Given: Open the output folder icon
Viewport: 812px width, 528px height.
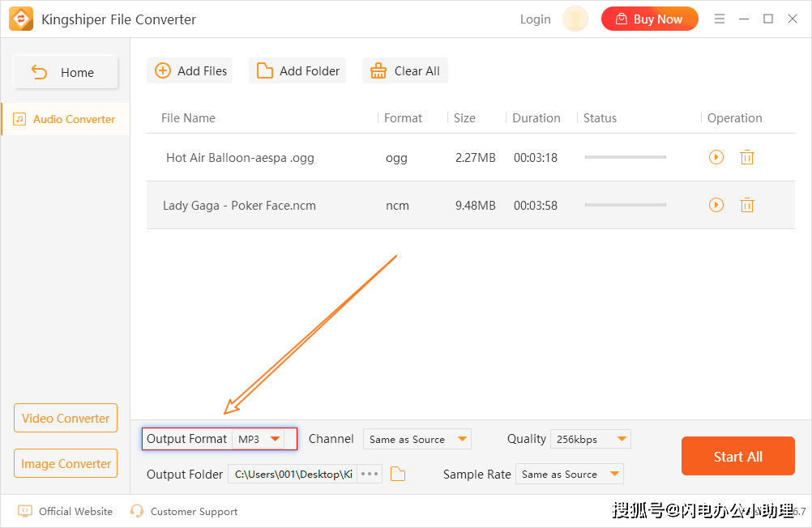Looking at the screenshot, I should [398, 474].
